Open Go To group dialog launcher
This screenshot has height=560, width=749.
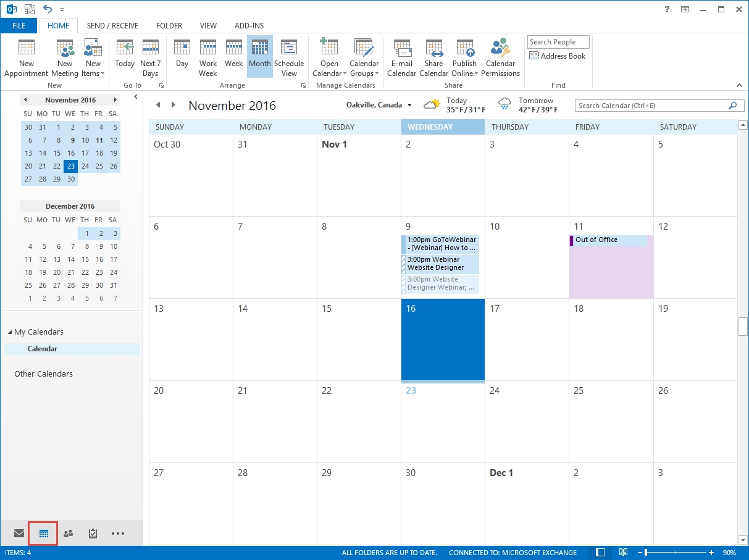coord(161,85)
